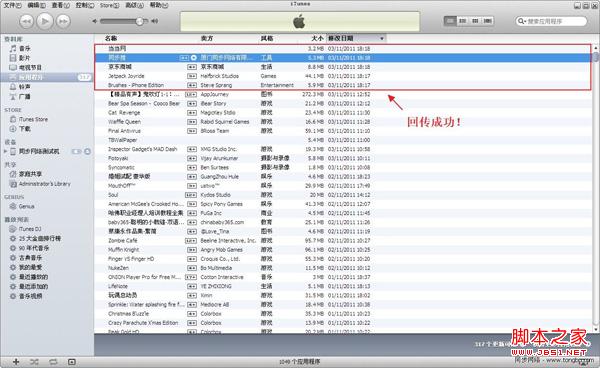Switch to Cover Flow view button
600x368 pixels.
point(488,21)
